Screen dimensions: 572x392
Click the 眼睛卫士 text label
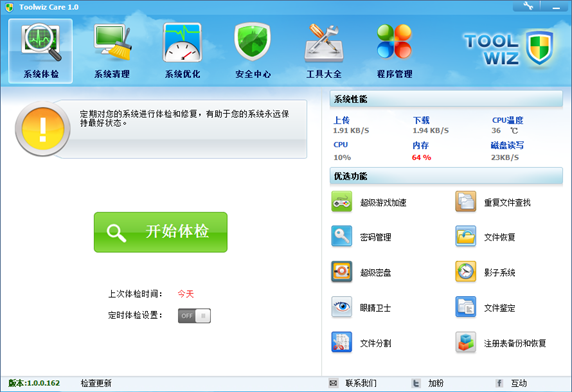tap(376, 308)
